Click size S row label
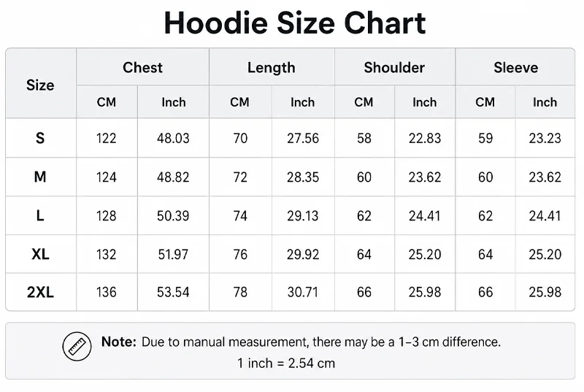584x392 pixels. (x=40, y=138)
